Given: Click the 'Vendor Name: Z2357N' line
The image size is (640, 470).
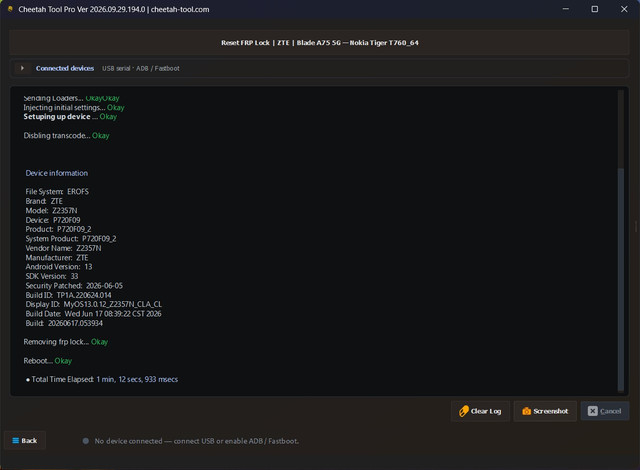Looking at the screenshot, I should [x=63, y=248].
